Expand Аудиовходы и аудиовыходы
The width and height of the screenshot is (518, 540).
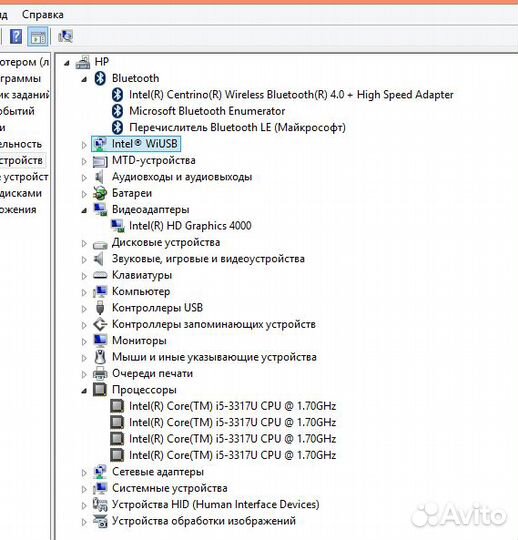84,178
